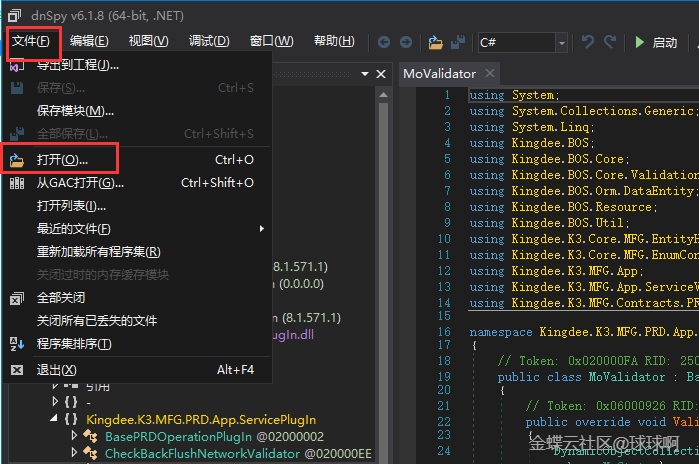The width and height of the screenshot is (699, 464).
Task: Click the namespace keyword on line 16
Action: tap(501, 333)
